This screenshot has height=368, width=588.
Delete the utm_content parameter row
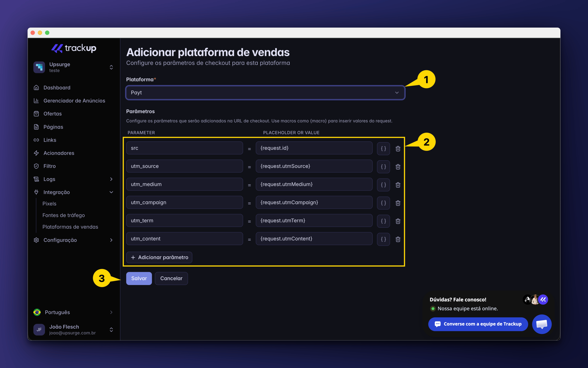point(398,239)
